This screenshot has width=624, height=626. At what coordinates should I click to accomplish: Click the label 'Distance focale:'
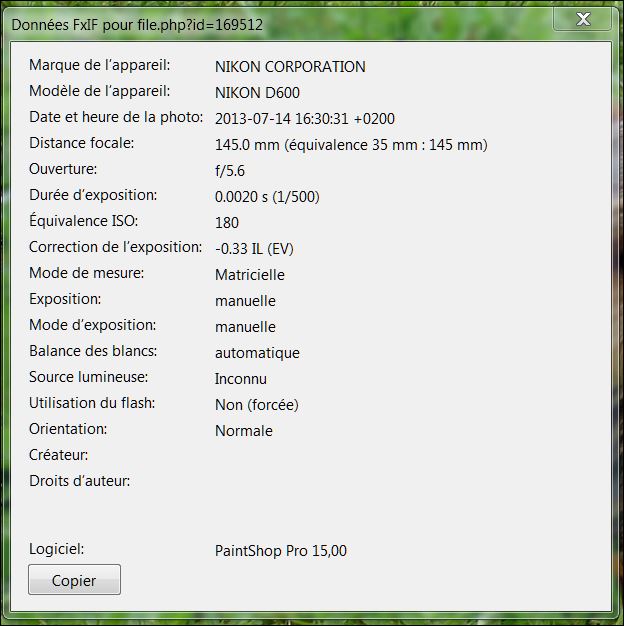(x=81, y=143)
